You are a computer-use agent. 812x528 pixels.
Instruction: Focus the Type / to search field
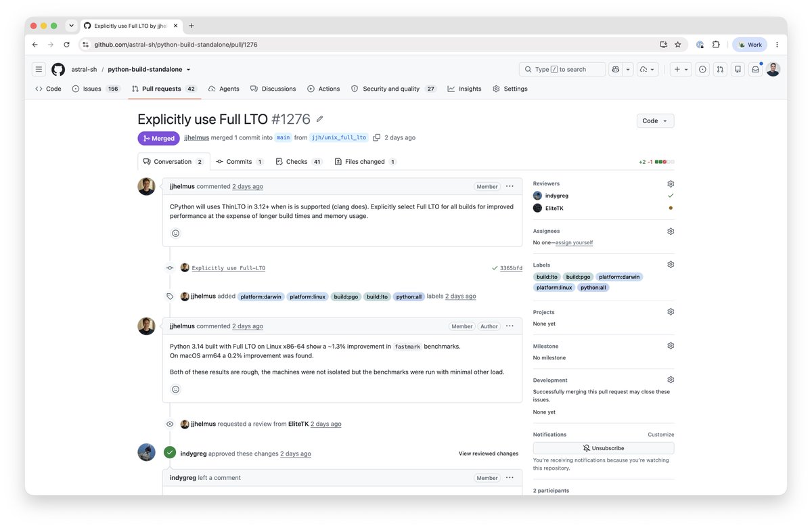pyautogui.click(x=562, y=69)
